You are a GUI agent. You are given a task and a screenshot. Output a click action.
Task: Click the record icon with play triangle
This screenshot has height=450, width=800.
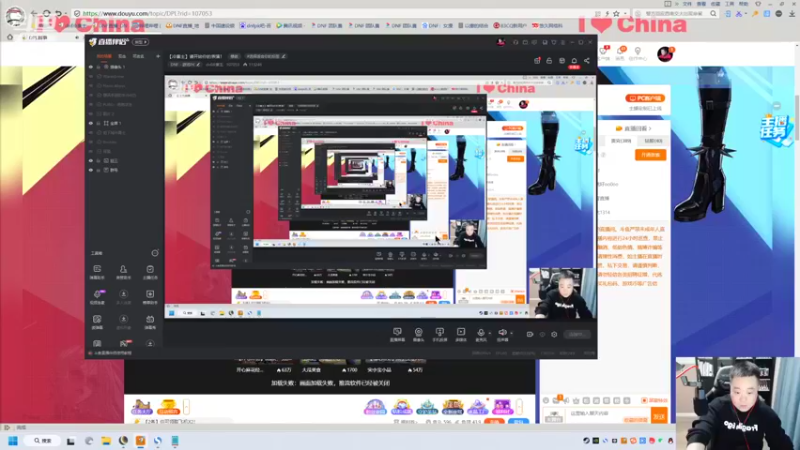461,332
